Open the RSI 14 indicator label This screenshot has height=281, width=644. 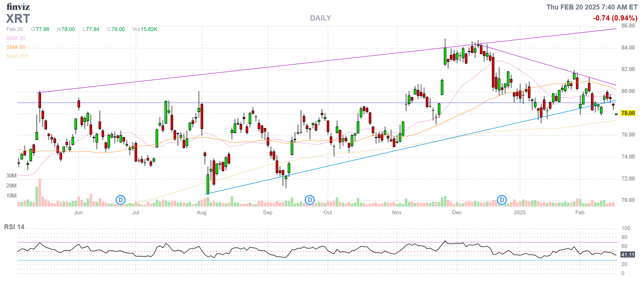14,227
